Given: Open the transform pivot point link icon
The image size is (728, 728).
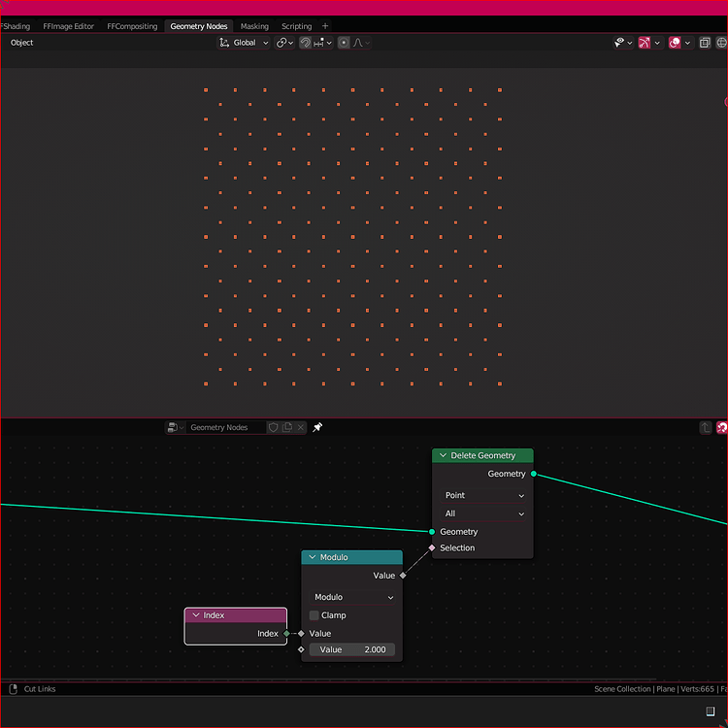Looking at the screenshot, I should click(x=281, y=43).
